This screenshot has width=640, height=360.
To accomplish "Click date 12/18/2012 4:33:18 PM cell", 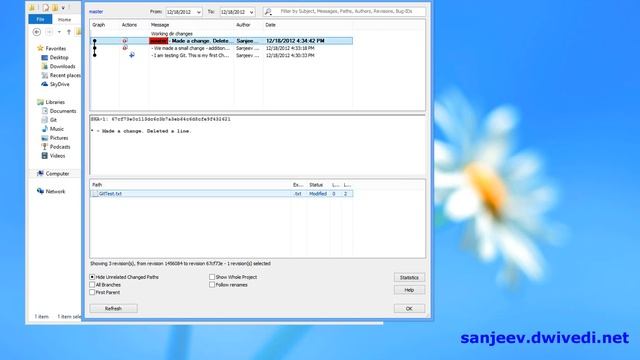I will click(290, 48).
